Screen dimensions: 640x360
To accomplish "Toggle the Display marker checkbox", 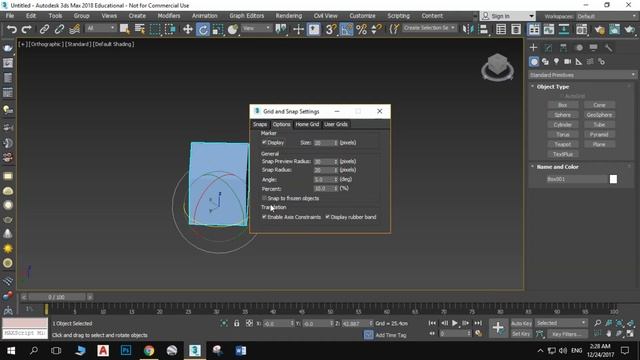I will (264, 142).
